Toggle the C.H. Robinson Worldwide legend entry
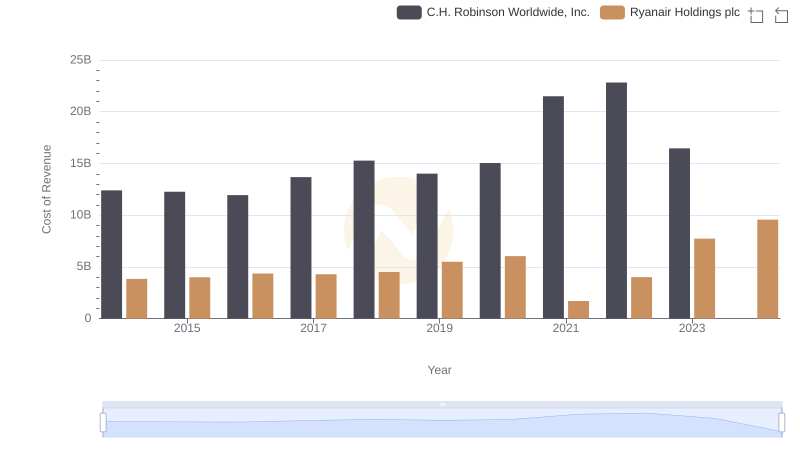The image size is (800, 461). click(x=493, y=12)
